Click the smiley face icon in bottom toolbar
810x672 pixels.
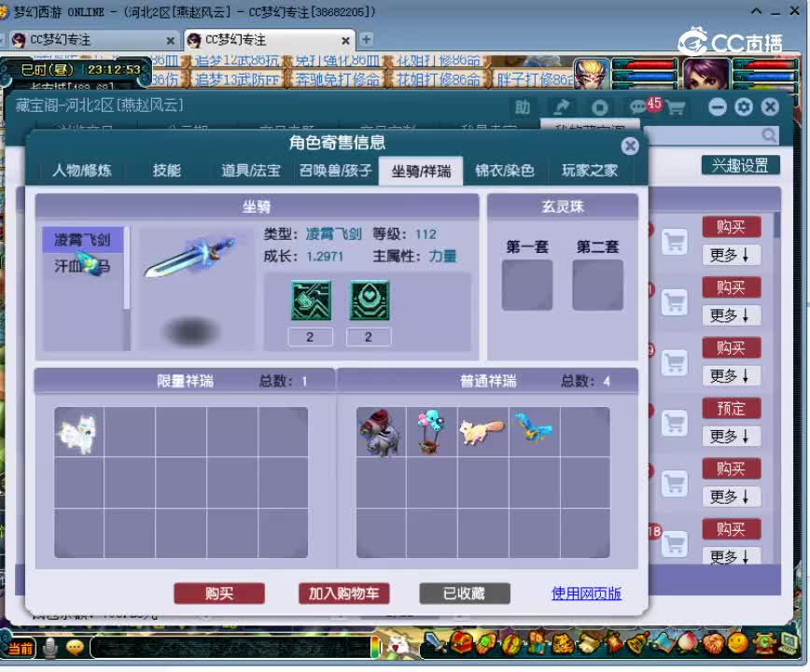[x=737, y=643]
